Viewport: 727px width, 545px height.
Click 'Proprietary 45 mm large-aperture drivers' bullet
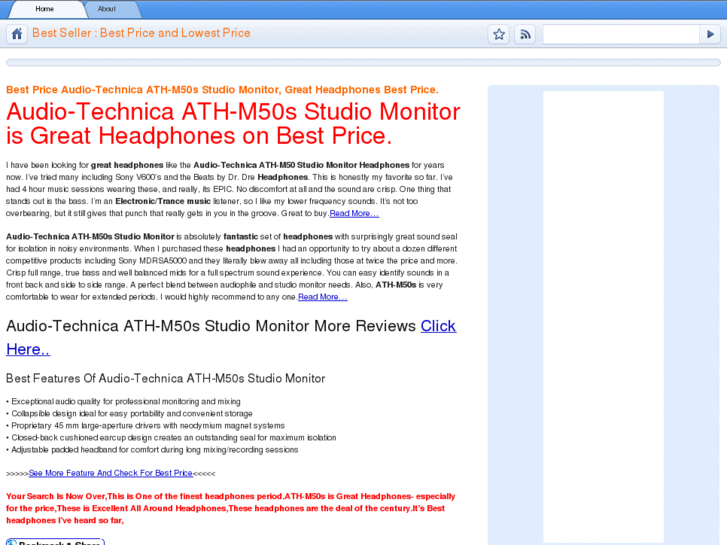146,426
